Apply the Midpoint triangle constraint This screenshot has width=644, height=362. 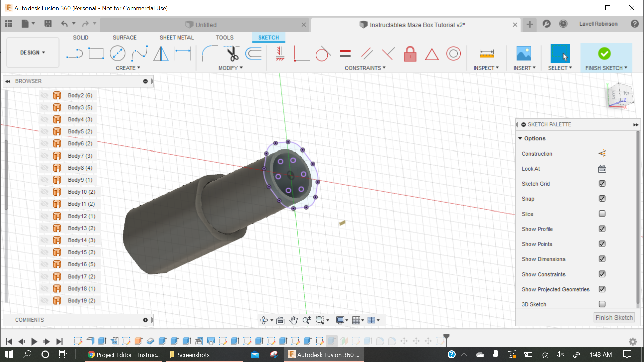tap(432, 54)
